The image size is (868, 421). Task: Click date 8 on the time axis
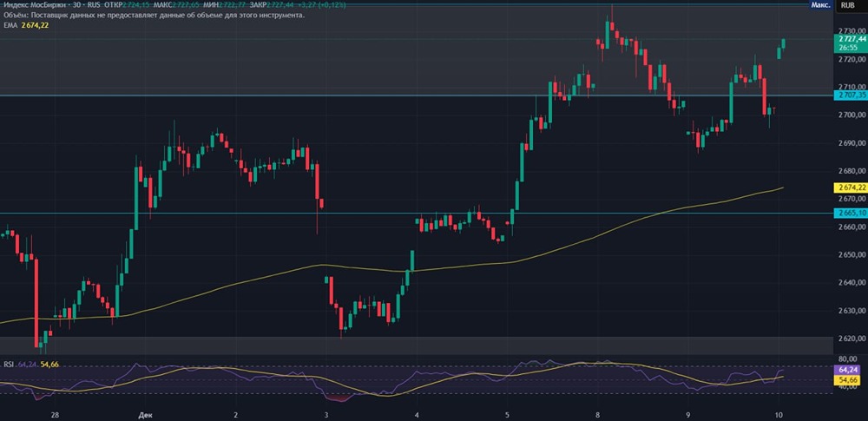pyautogui.click(x=597, y=415)
